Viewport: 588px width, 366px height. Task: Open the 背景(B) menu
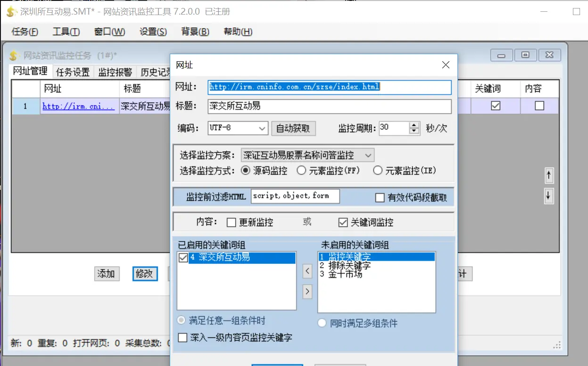tap(195, 32)
